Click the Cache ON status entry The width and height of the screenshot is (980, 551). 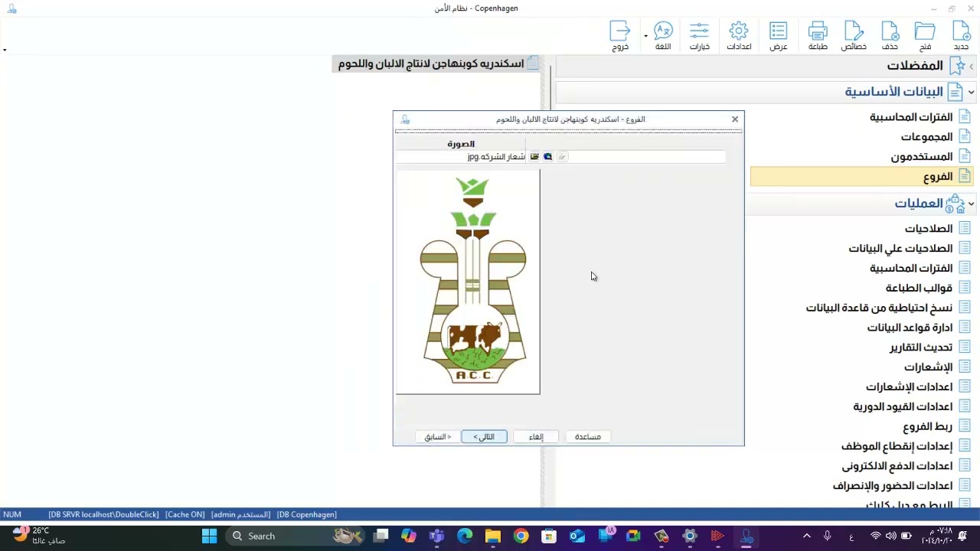185,515
